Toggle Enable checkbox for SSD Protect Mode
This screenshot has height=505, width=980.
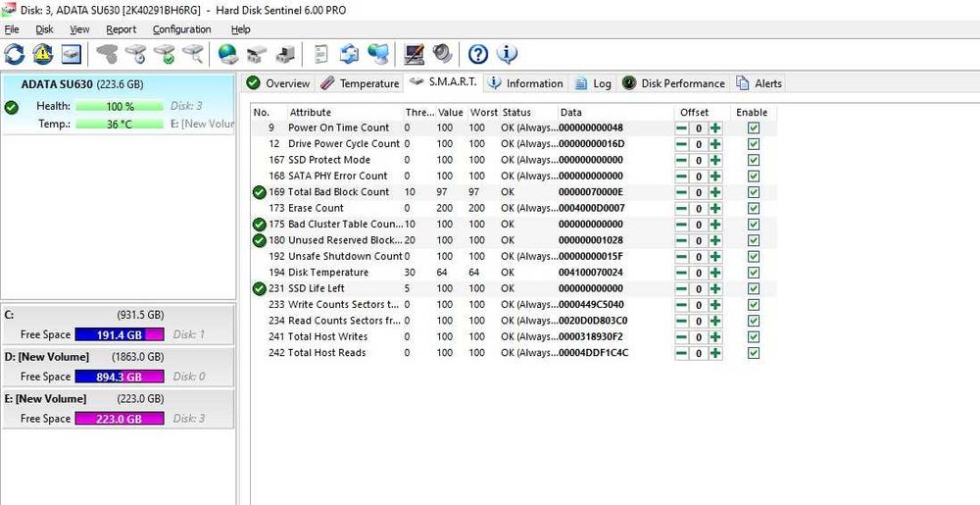point(754,160)
